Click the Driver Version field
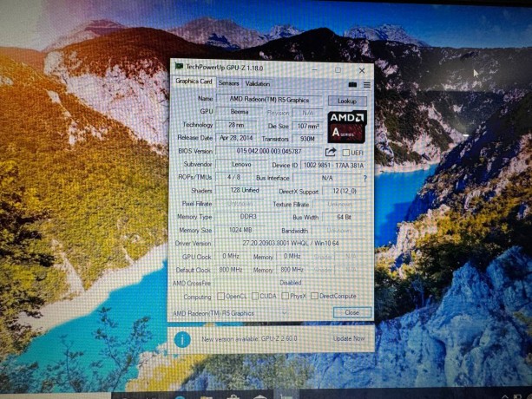The height and width of the screenshot is (399, 532). click(290, 243)
